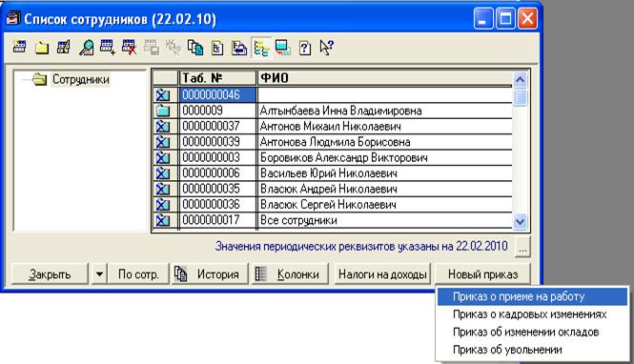Click the new record toolbar icon
634x364 pixels.
pyautogui.click(x=19, y=48)
